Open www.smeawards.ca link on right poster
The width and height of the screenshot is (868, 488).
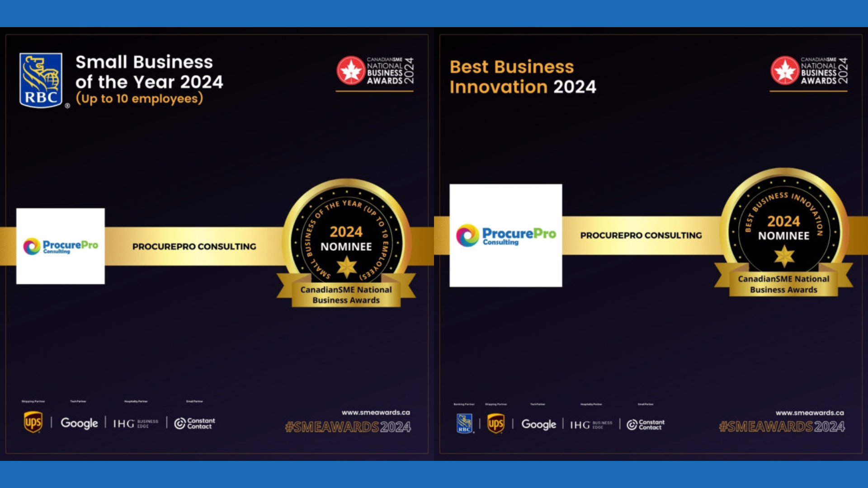point(810,413)
